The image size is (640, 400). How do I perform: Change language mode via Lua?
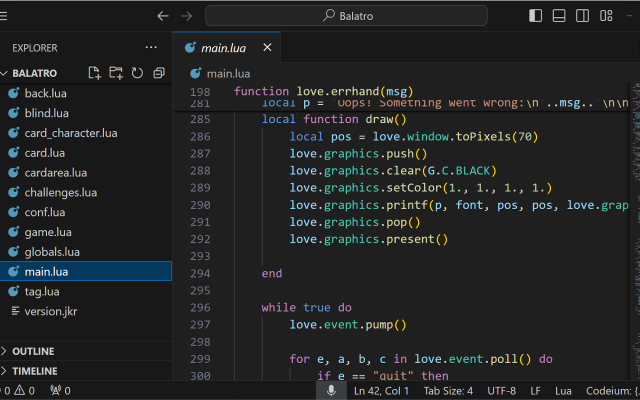563,391
